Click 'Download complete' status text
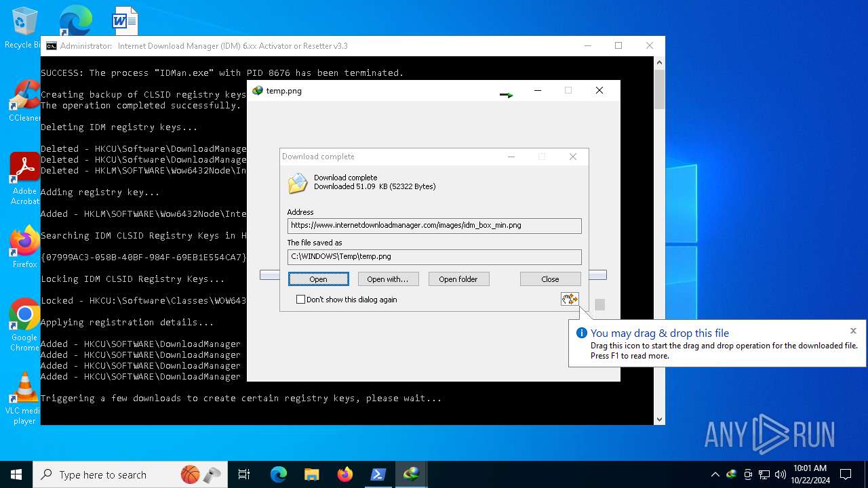Image resolution: width=868 pixels, height=488 pixels. point(345,178)
